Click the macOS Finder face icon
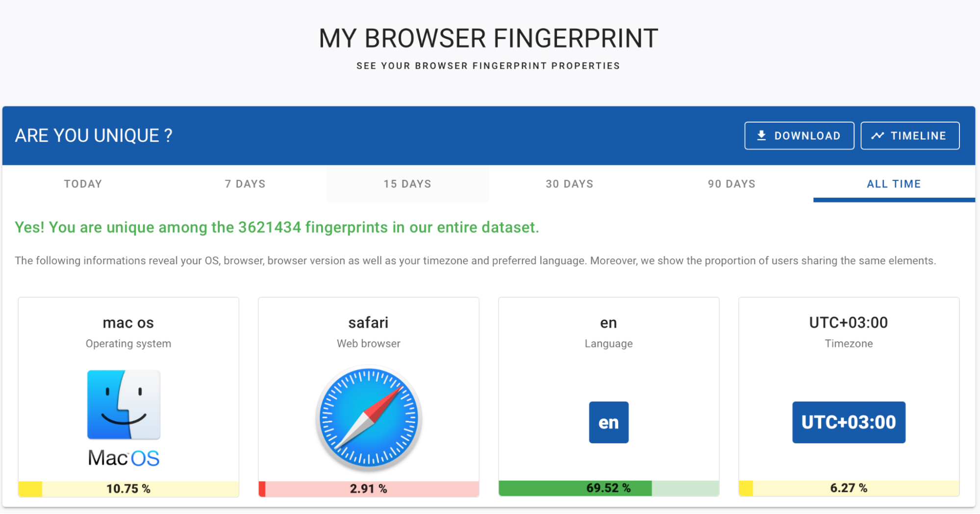 [124, 405]
